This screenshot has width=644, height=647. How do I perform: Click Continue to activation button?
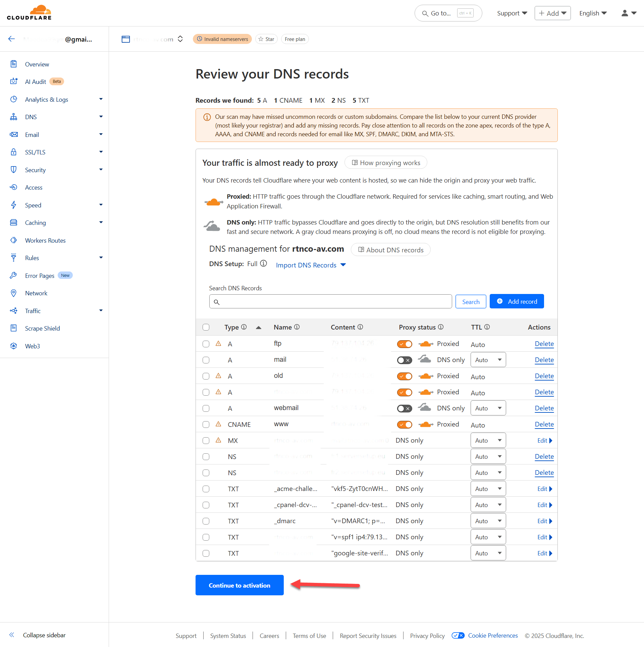(239, 585)
